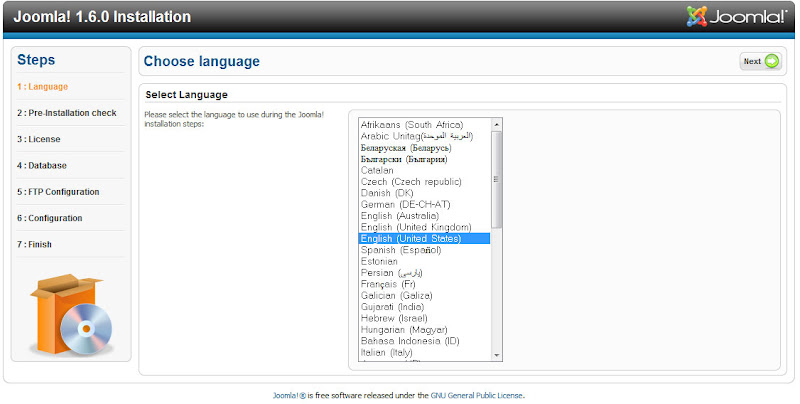Click language list scroll up arrow
This screenshot has height=404, width=800.
pyautogui.click(x=496, y=124)
